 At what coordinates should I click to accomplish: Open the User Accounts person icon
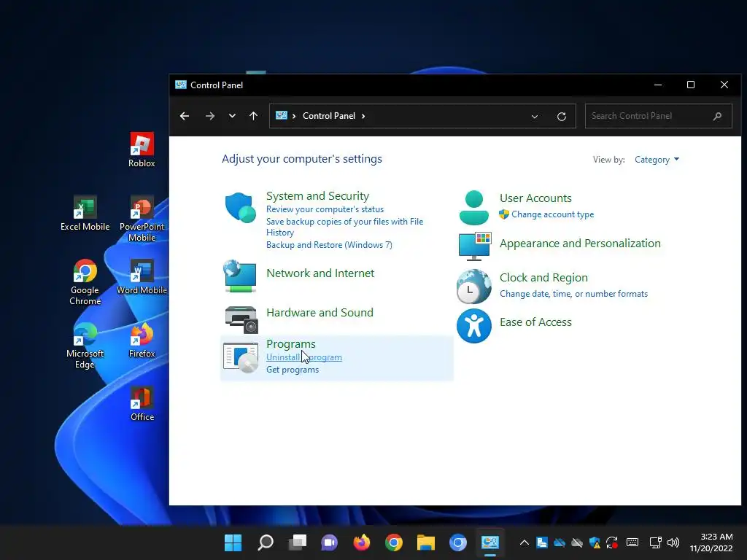[x=474, y=208]
